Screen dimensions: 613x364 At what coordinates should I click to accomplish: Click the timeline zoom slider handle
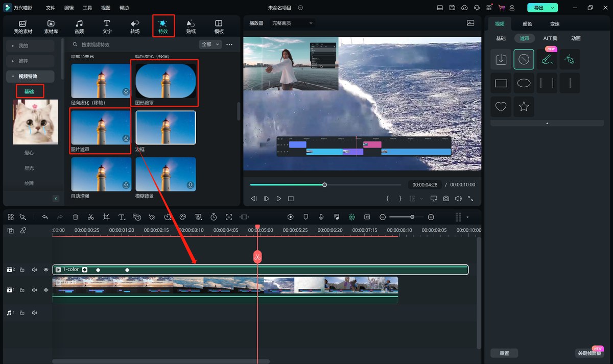point(412,217)
